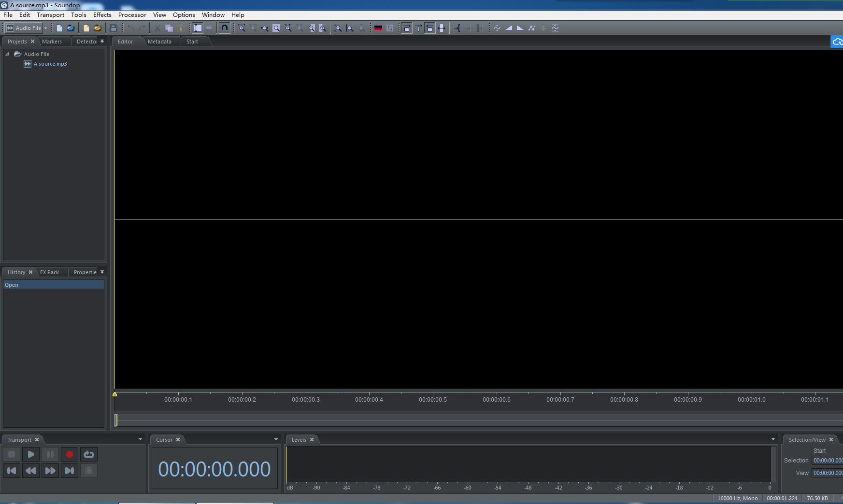The height and width of the screenshot is (504, 843).
Task: Enable the time selection tool
Action: (198, 28)
